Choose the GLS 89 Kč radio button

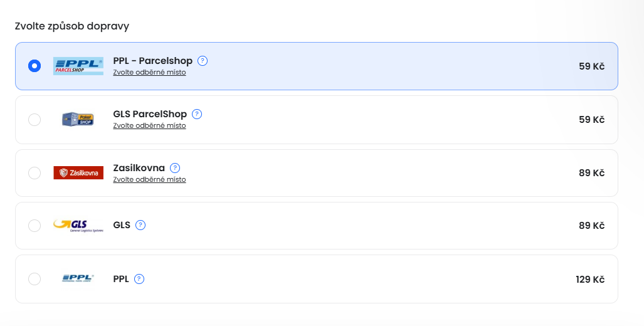coord(34,226)
